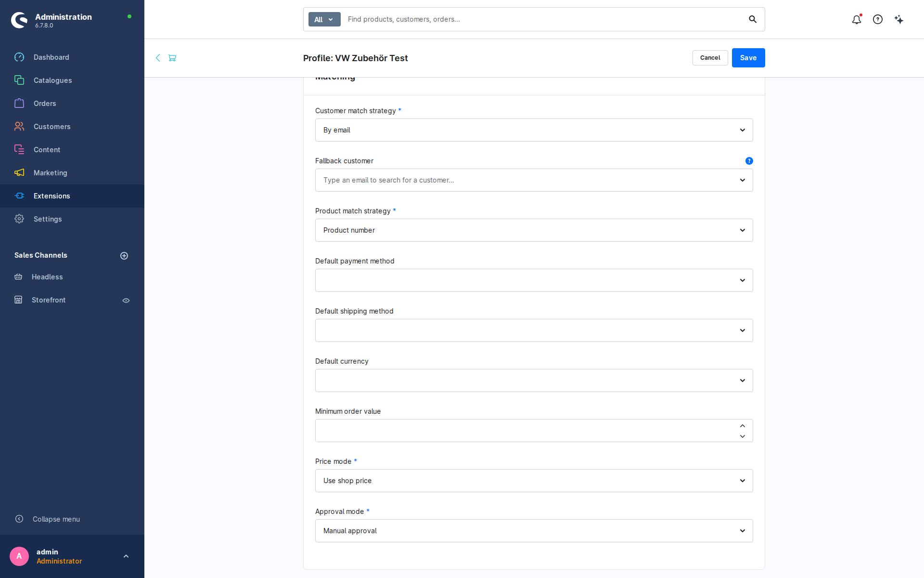
Task: Click the shopping cart module icon
Action: [x=172, y=58]
